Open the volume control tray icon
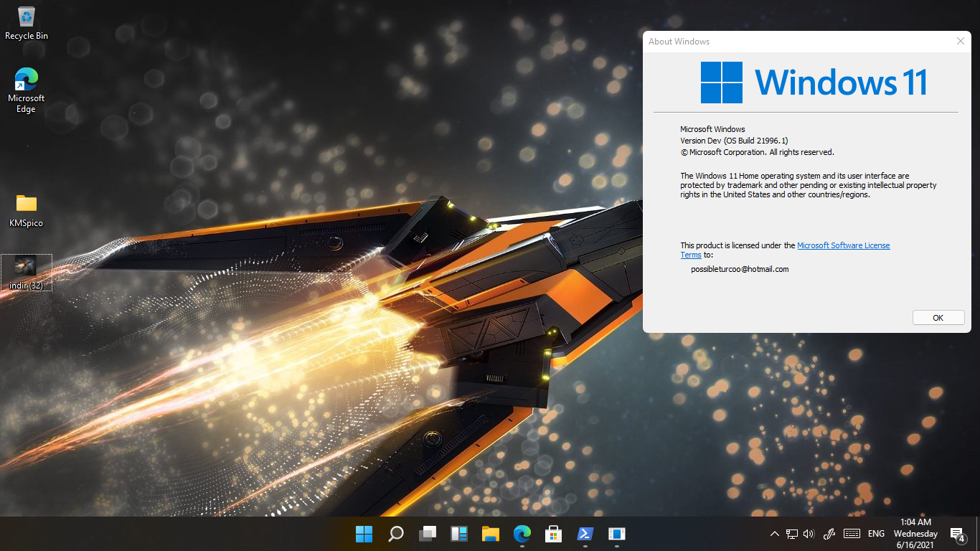980x551 pixels. point(809,534)
